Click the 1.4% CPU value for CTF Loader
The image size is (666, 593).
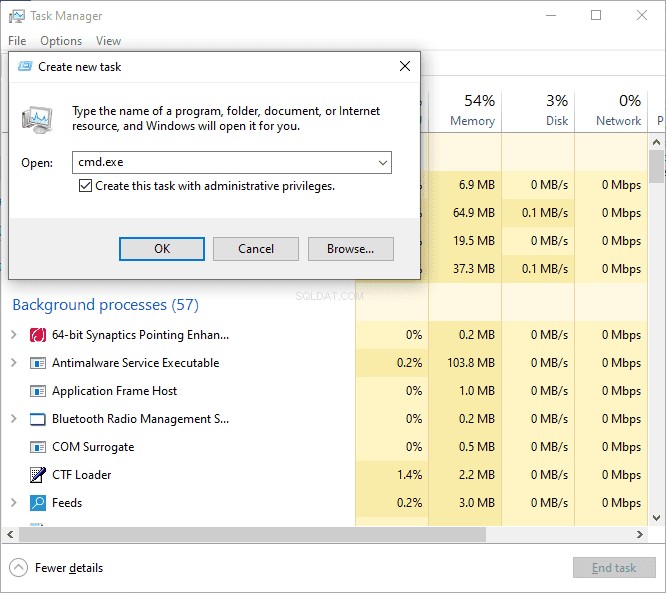(x=409, y=475)
